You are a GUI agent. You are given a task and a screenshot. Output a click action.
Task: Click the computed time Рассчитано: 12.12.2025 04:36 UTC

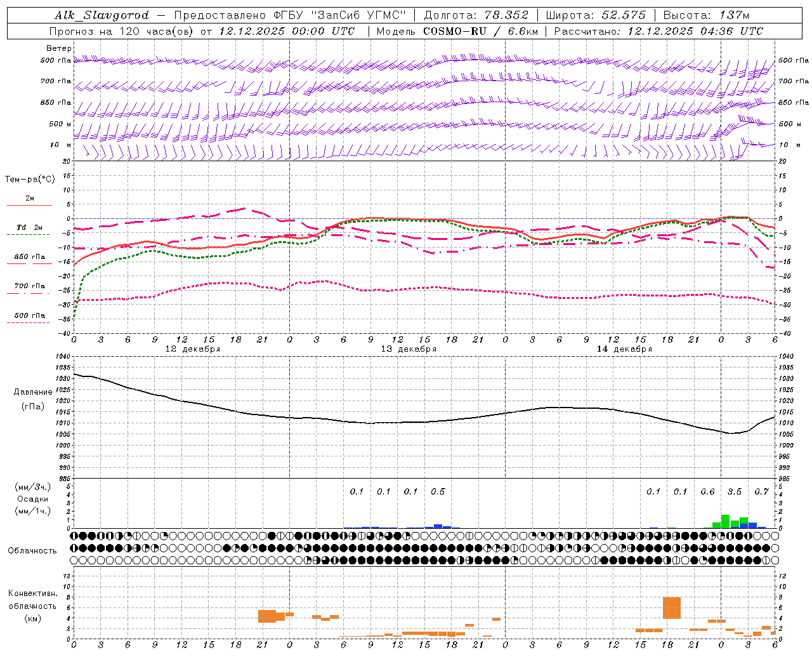658,31
